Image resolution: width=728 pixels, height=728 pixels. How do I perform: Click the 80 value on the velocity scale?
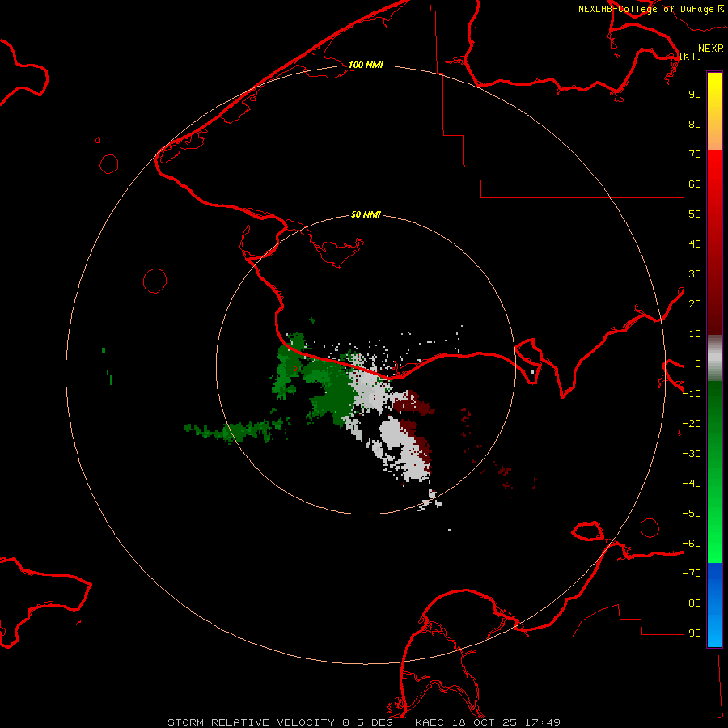click(695, 124)
